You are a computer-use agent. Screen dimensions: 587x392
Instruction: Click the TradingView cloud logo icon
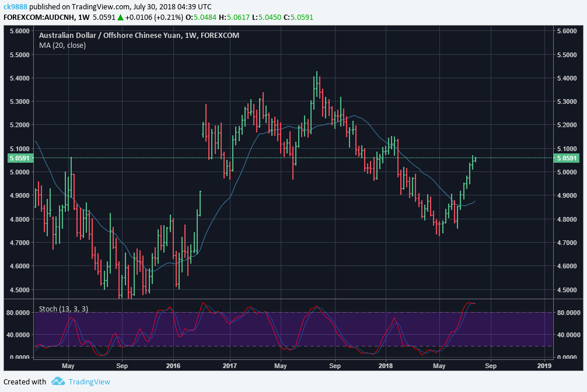[x=58, y=381]
